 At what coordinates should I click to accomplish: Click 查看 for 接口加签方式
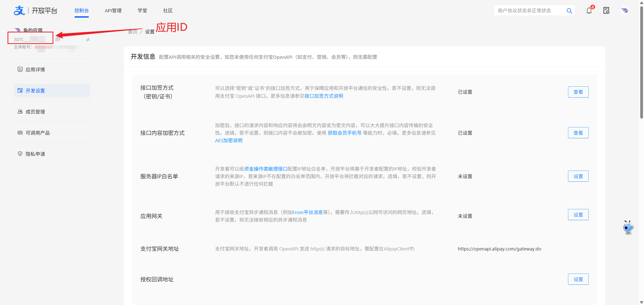click(578, 92)
